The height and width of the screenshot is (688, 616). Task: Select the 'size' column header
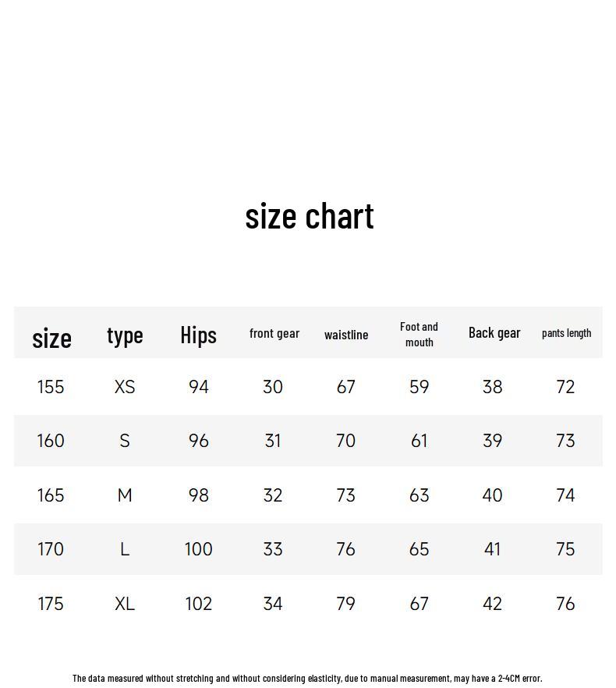[51, 339]
